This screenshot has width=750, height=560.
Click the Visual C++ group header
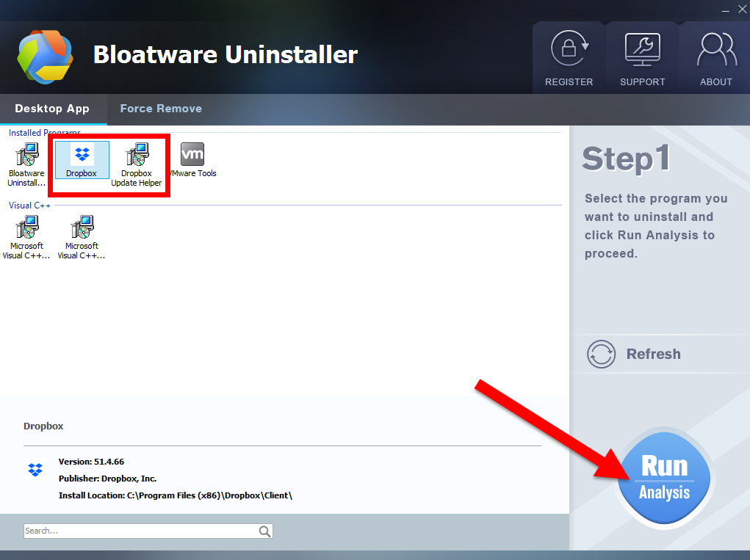click(x=29, y=206)
